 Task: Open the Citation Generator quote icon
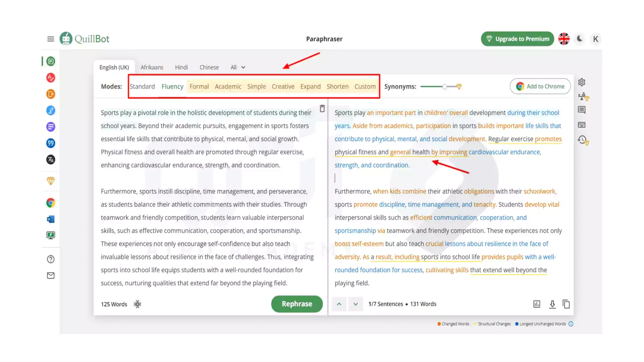[x=51, y=143]
